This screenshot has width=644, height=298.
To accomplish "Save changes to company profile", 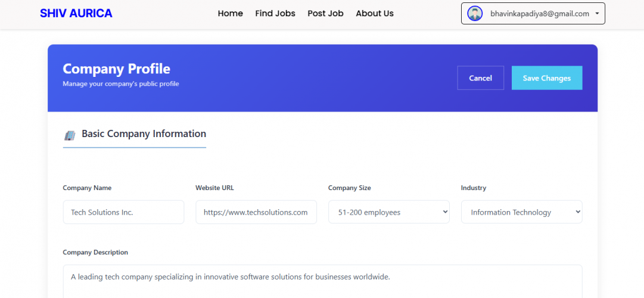I will 547,77.
